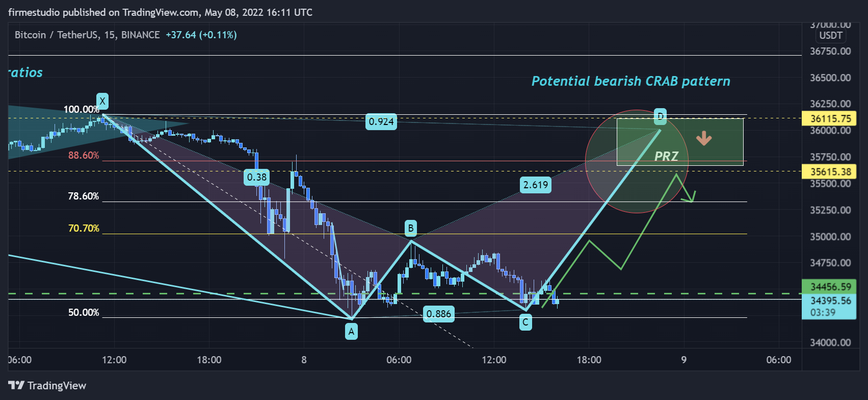This screenshot has height=400, width=868.
Task: Click the 'ratios' text at left edge
Action: (x=25, y=72)
